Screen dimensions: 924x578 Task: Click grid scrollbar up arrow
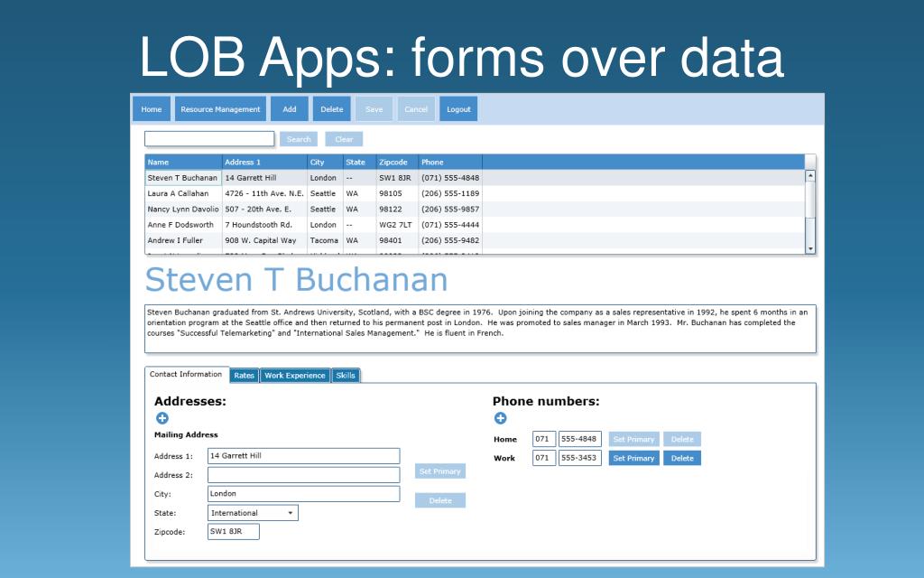pos(810,176)
